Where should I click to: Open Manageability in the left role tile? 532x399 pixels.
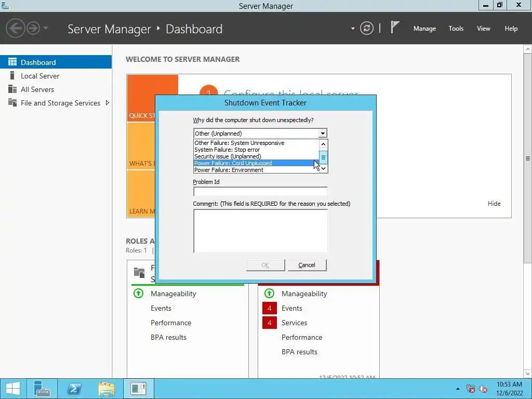pyautogui.click(x=174, y=294)
